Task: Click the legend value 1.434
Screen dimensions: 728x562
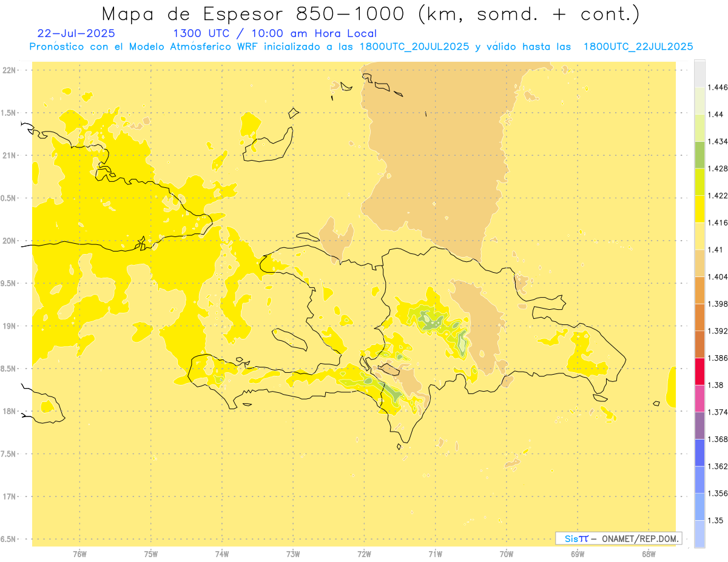Action: (717, 141)
